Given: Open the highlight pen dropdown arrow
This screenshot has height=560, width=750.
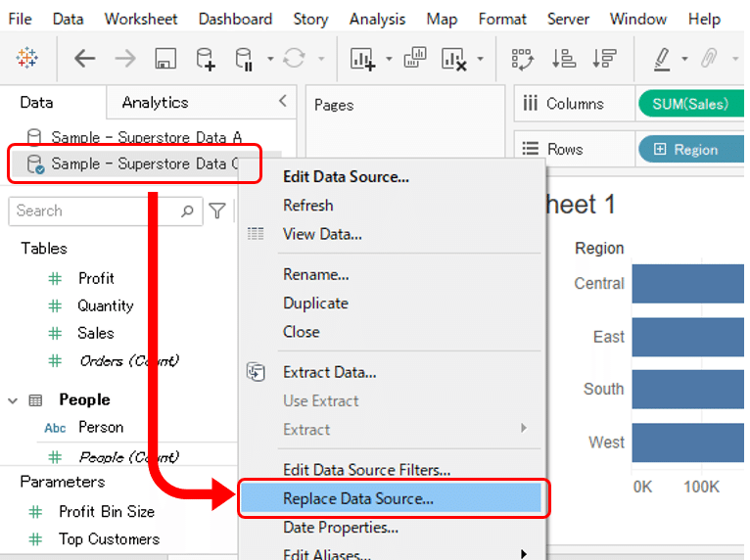Looking at the screenshot, I should 684,59.
